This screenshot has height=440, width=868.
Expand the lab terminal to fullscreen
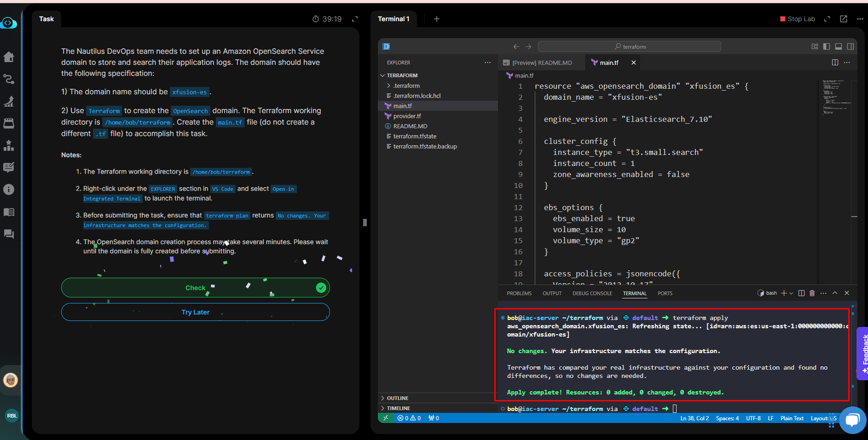[x=827, y=19]
